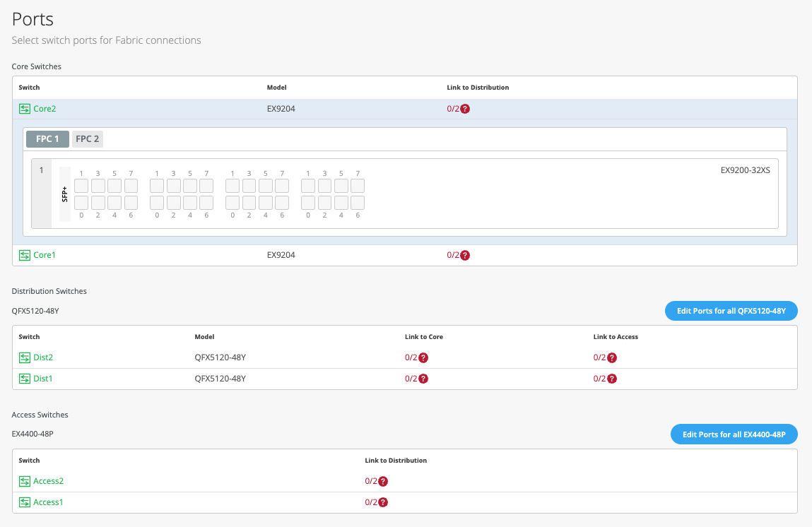The height and width of the screenshot is (527, 812).
Task: Select first SFP+ port 1 in top row
Action: coord(81,186)
